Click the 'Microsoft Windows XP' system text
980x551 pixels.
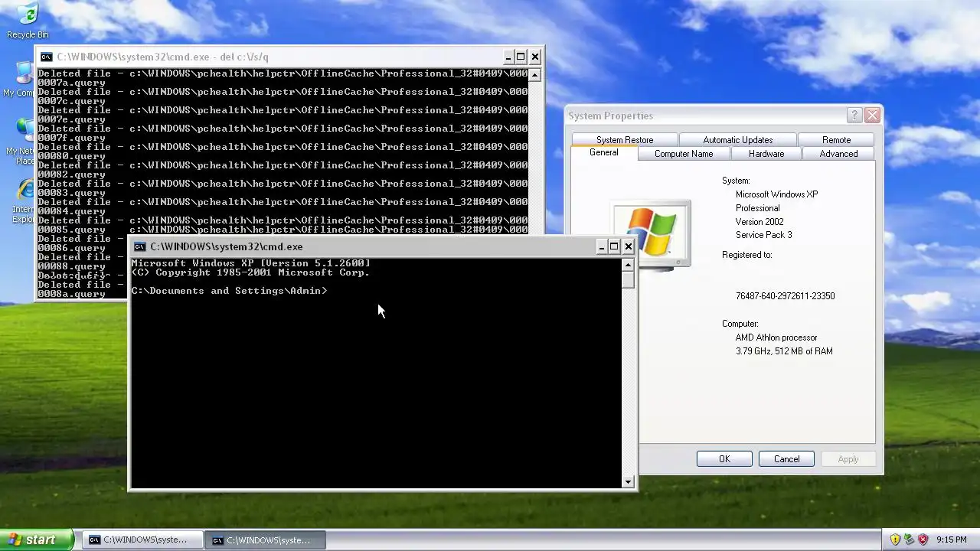[776, 194]
